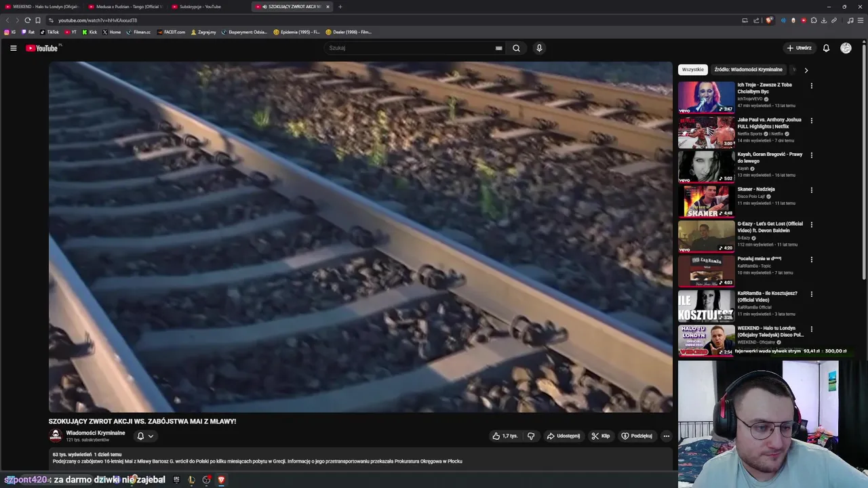Select the Wszystkie filter chip
The height and width of the screenshot is (488, 868).
692,70
